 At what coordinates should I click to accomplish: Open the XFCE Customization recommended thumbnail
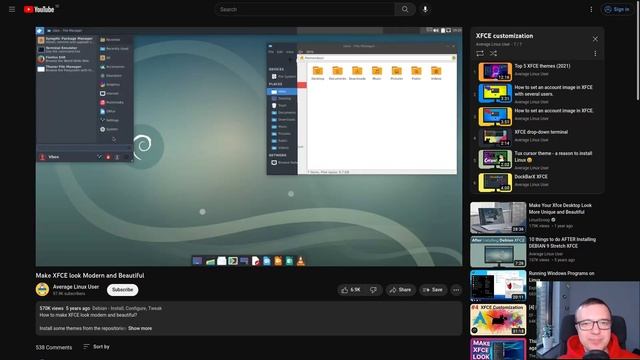pos(498,320)
